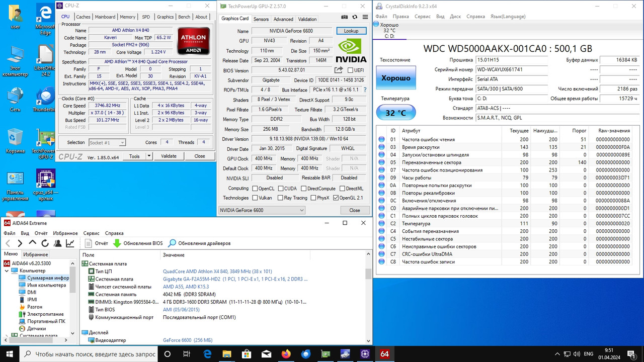Collapse the Компьютер tree node in AIDA64
Image resolution: width=644 pixels, height=362 pixels.
point(7,271)
